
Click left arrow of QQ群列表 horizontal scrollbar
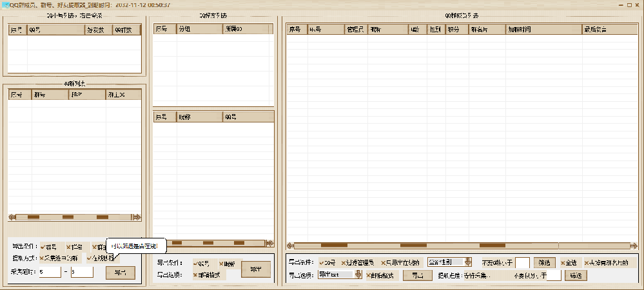coord(12,217)
